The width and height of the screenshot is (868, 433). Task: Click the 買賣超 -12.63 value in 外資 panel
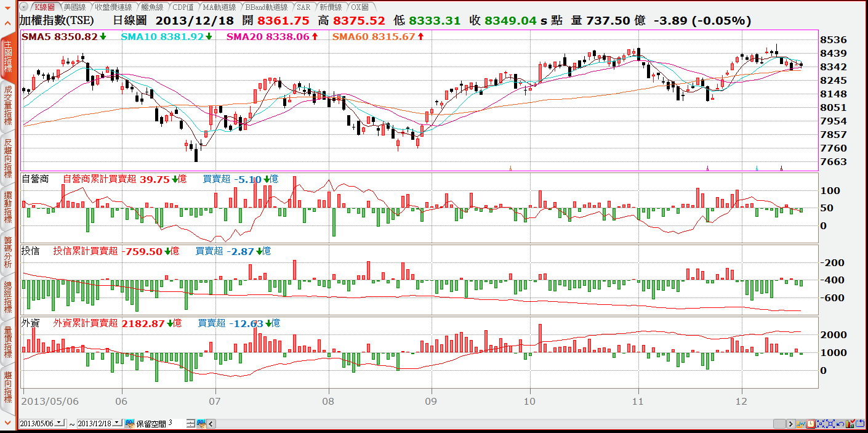pyautogui.click(x=239, y=323)
